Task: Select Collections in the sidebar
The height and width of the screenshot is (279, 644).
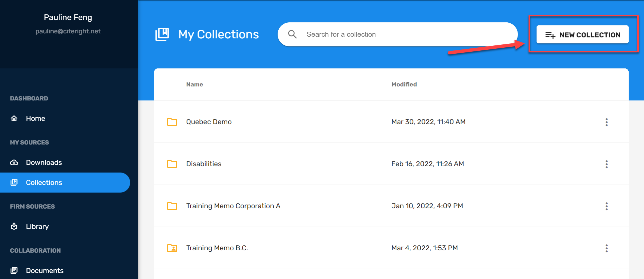Action: (x=65, y=183)
